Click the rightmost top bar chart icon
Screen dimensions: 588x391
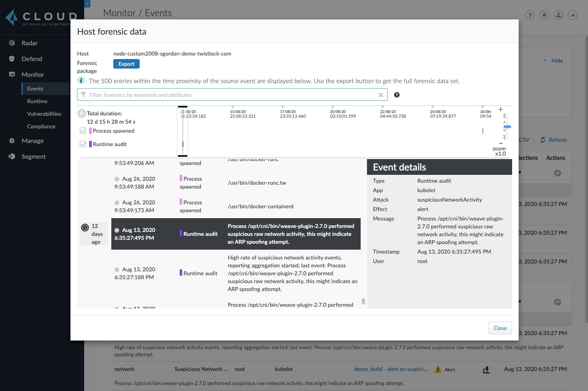(573, 15)
